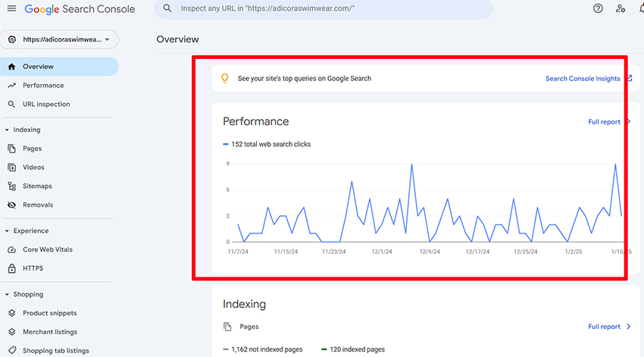Open HTTPS in the sidebar
Screen dimensions: 644x357
tap(33, 268)
